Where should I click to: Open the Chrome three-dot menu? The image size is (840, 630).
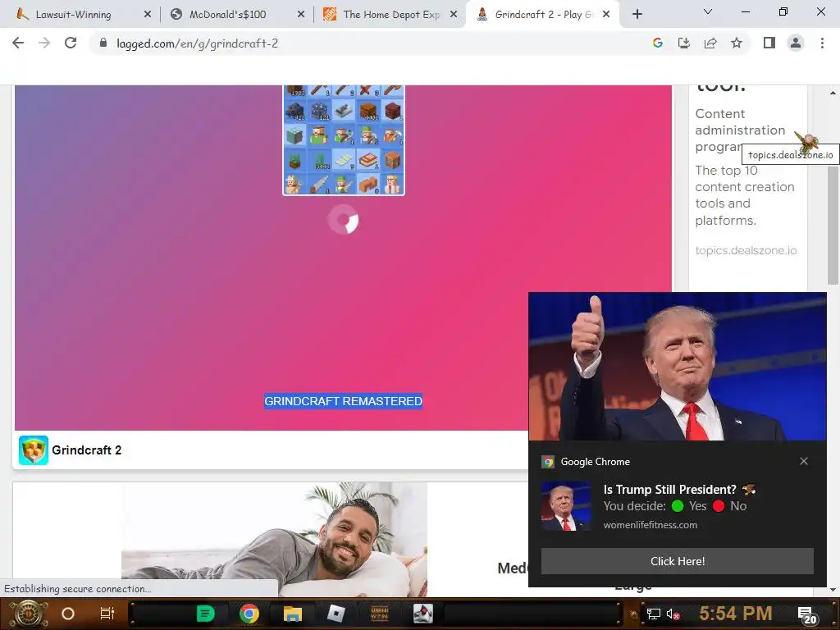(x=822, y=43)
